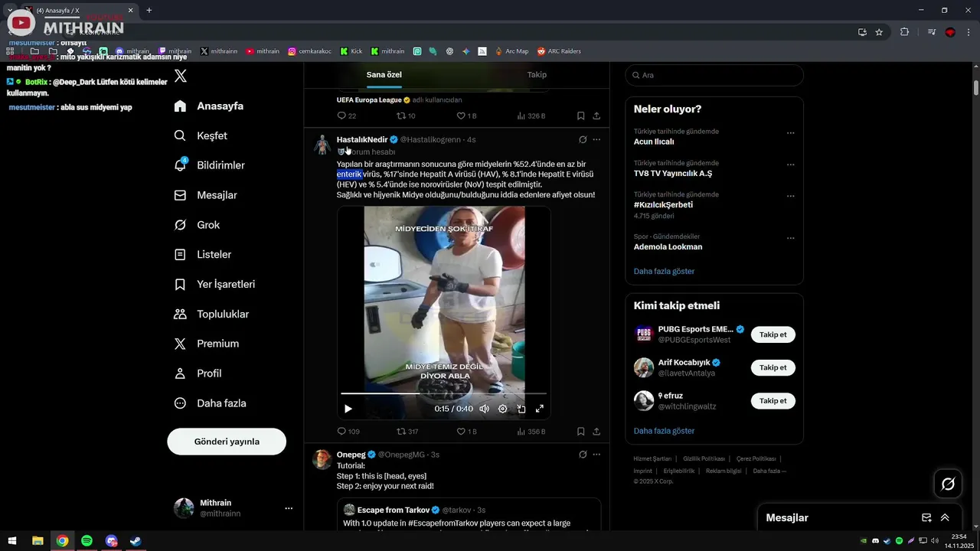Open HastalıkNedir profile name
This screenshot has height=551, width=980.
(362, 139)
